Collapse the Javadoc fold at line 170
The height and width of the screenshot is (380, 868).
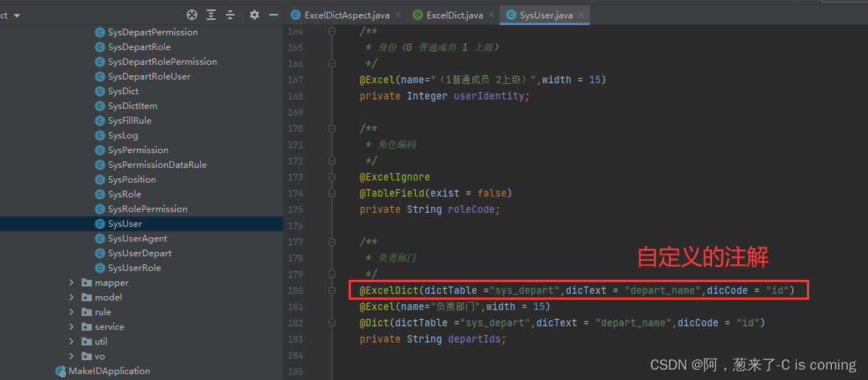point(332,129)
